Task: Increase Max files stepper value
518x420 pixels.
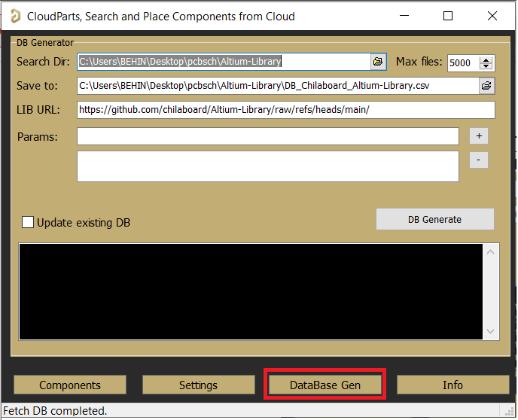Action: (x=486, y=59)
